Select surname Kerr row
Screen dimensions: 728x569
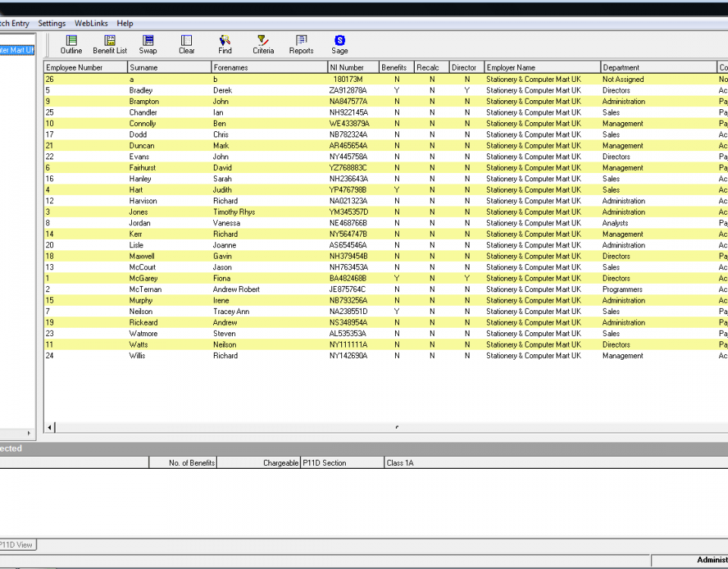pyautogui.click(x=136, y=234)
